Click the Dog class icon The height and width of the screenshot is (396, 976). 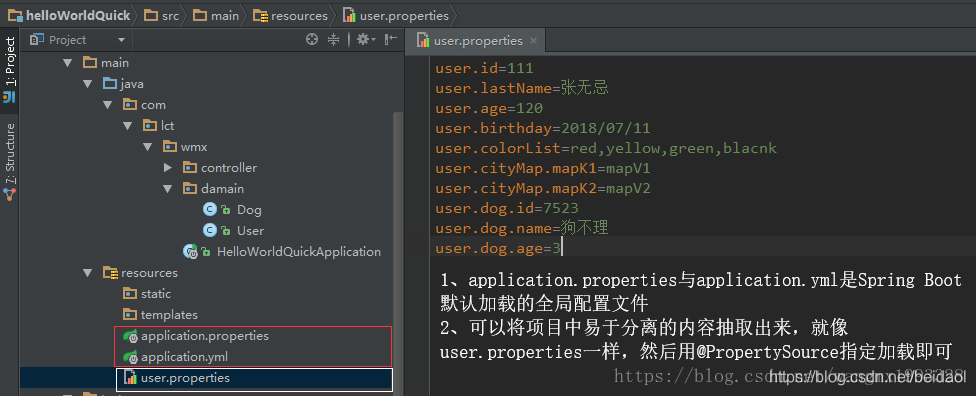210,210
